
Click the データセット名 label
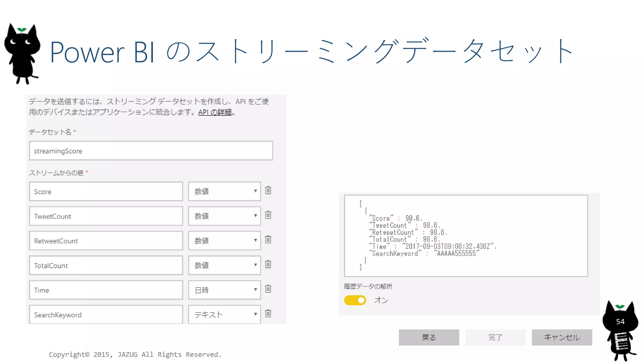[50, 132]
